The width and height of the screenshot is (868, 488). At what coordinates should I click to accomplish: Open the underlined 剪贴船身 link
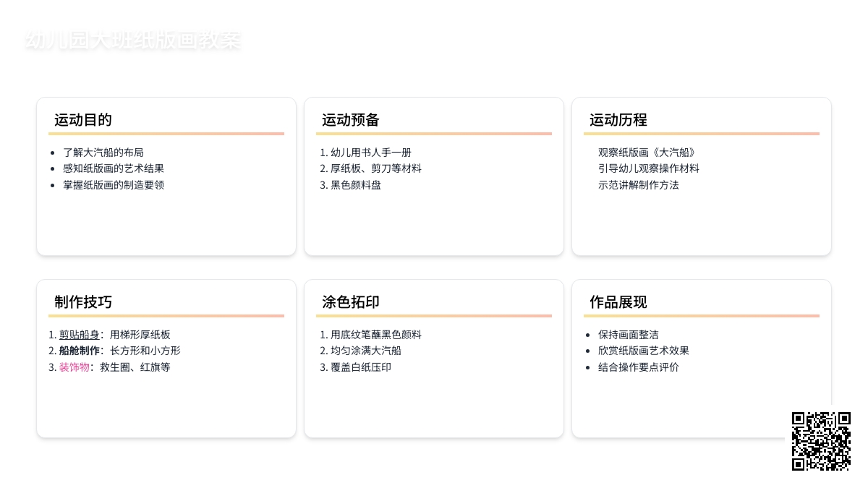click(x=79, y=335)
